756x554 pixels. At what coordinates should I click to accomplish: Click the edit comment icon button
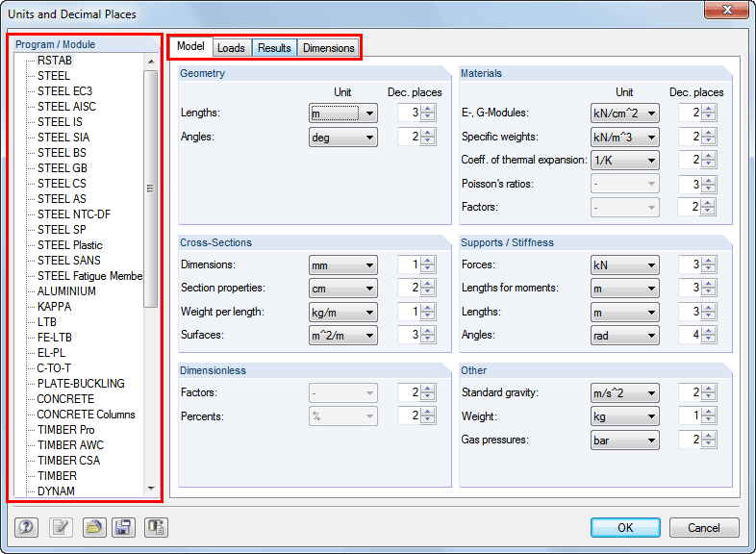click(62, 527)
